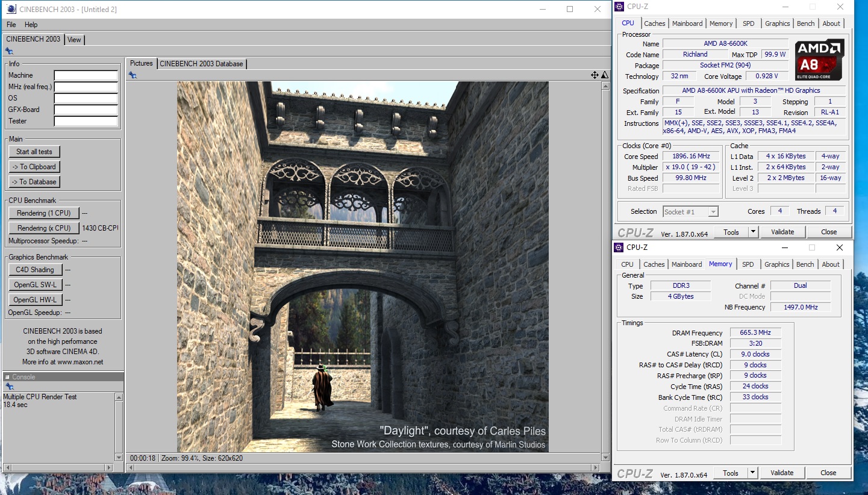
Task: Open Caches tab in lower CPU-Z window
Action: click(654, 264)
